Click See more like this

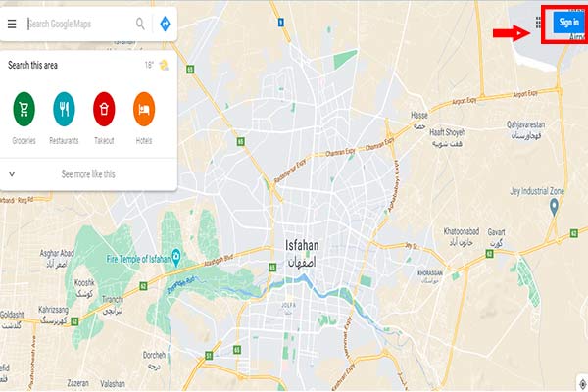pyautogui.click(x=88, y=174)
